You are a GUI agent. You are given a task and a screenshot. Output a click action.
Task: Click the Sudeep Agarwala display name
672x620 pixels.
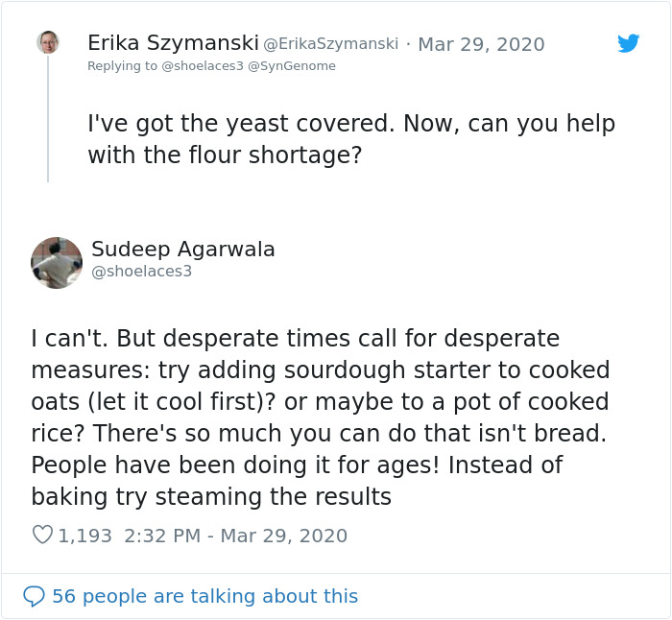click(x=183, y=250)
